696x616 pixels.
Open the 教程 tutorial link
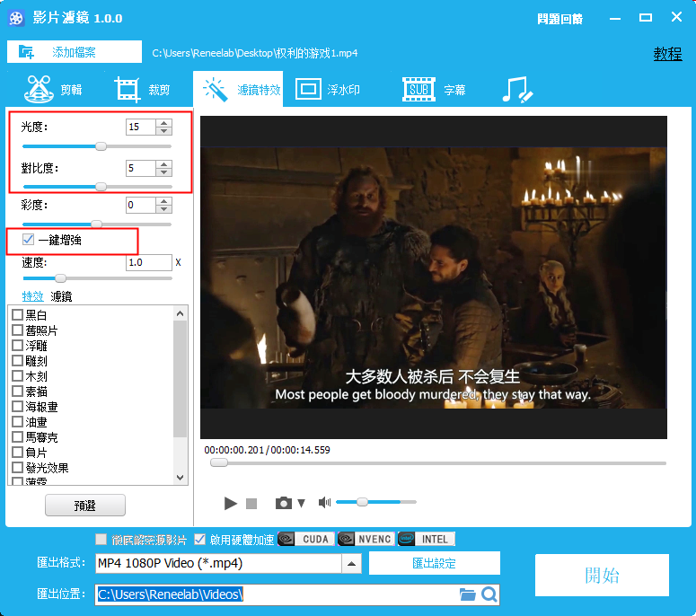(667, 54)
